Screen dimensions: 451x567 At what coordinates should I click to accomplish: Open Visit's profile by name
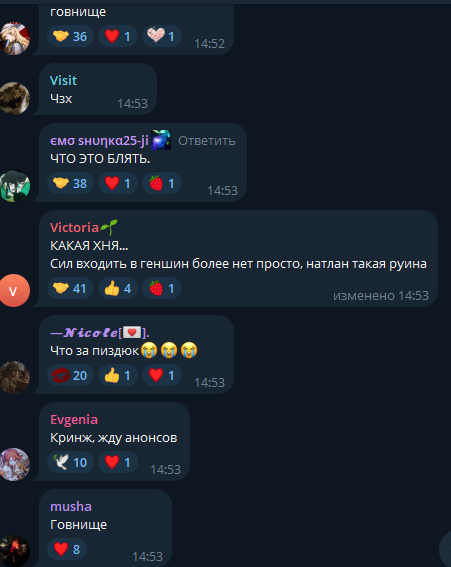click(x=63, y=80)
